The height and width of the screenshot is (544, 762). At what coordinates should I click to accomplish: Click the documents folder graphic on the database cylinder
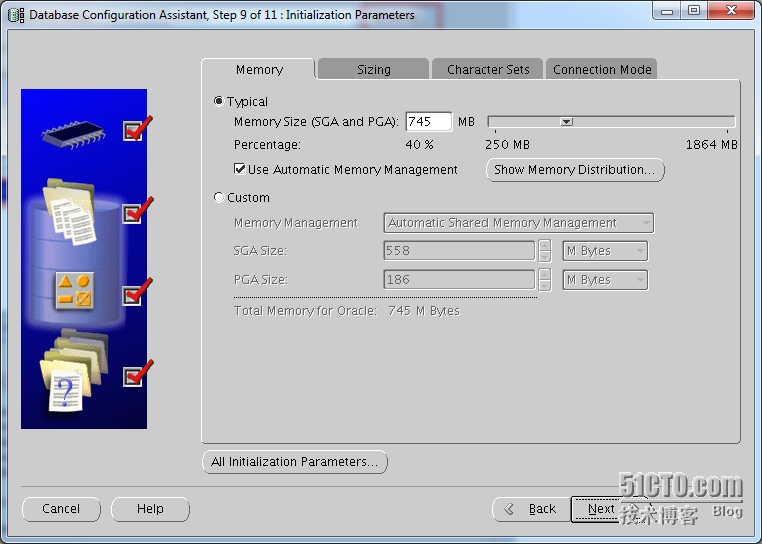pos(70,212)
